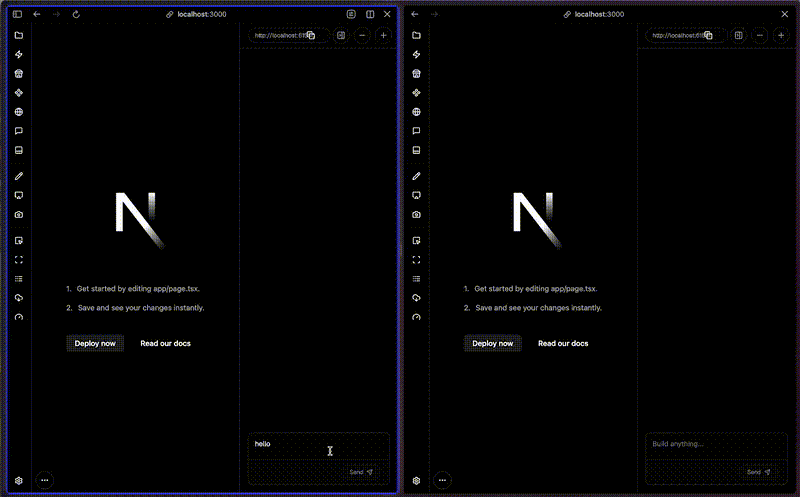Open settings gear in left pane

pos(19,480)
